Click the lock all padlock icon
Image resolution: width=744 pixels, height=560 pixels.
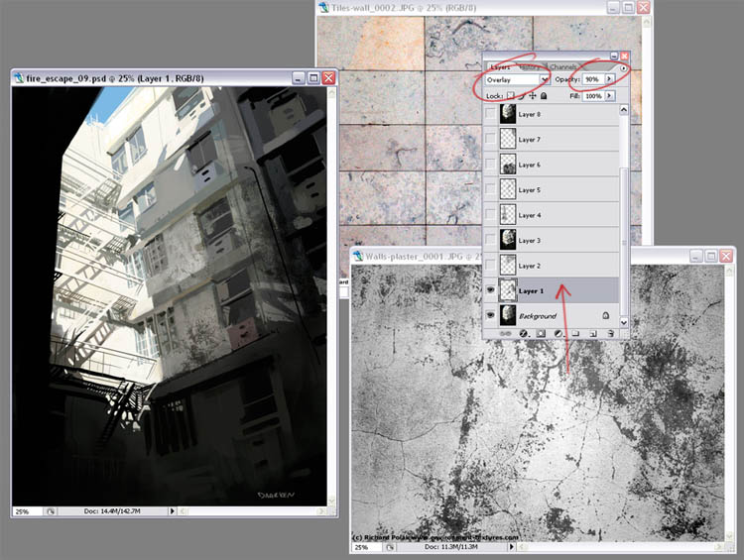pos(544,96)
